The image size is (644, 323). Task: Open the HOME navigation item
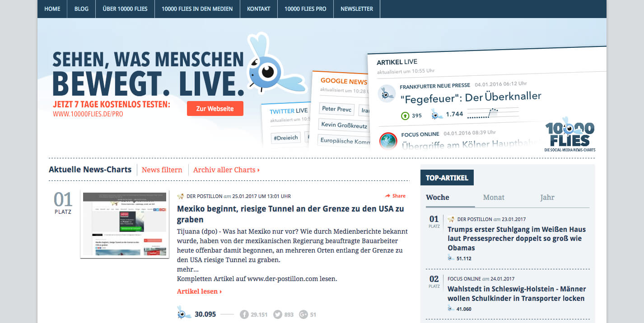tap(52, 9)
